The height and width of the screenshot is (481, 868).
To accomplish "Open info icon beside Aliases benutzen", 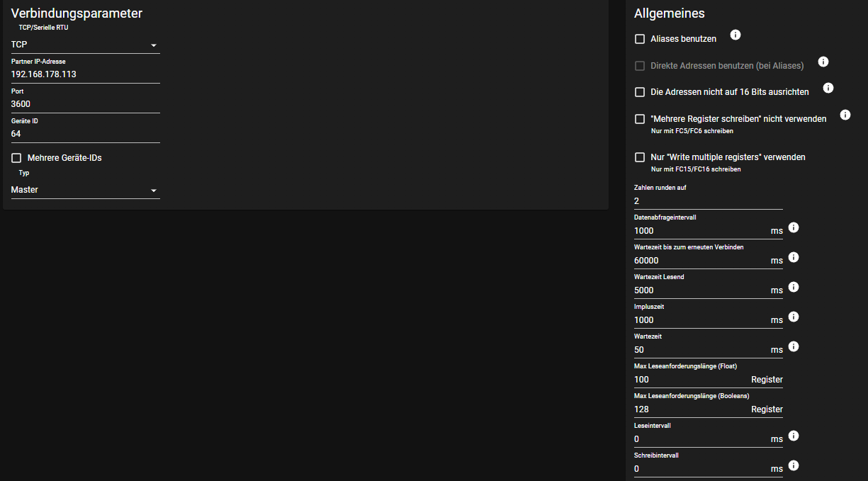I will tap(735, 35).
